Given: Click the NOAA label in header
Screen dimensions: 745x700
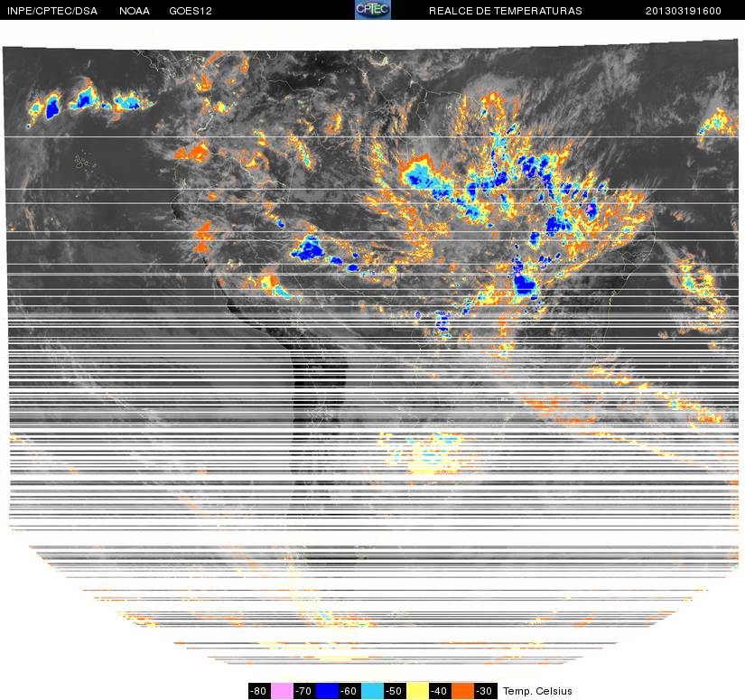Looking at the screenshot, I should point(135,11).
